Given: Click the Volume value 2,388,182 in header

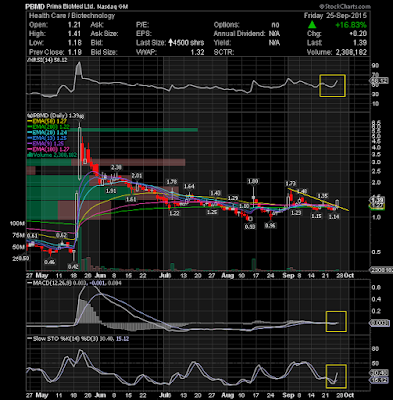Looking at the screenshot, I should click(350, 52).
